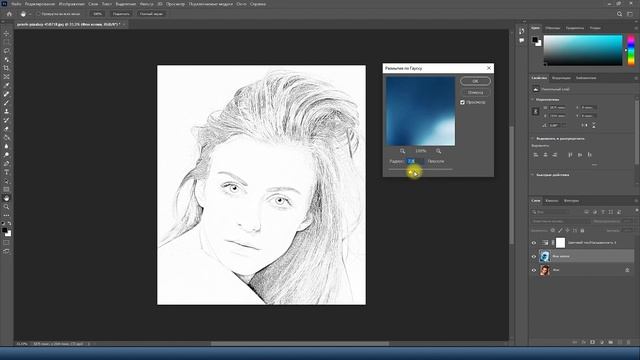The height and width of the screenshot is (360, 640).
Task: Open the Image menu
Action: coord(71,4)
